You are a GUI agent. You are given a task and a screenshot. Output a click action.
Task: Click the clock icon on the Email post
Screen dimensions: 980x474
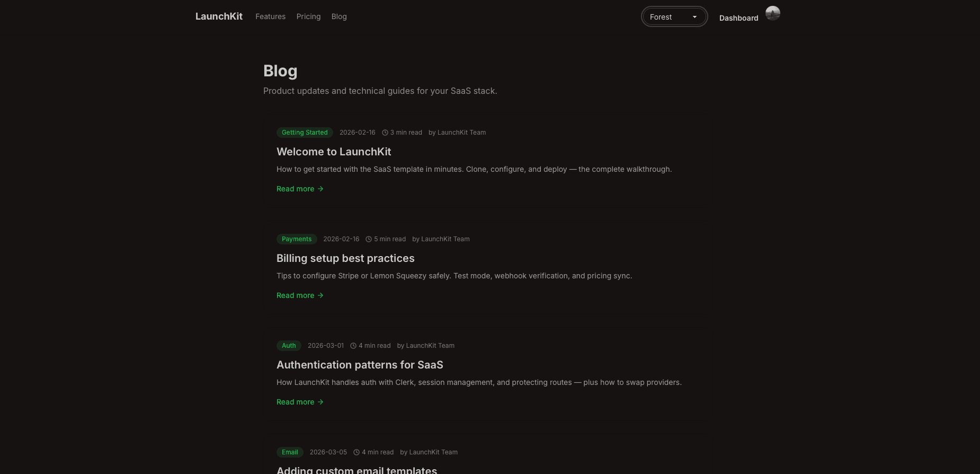[x=357, y=452]
